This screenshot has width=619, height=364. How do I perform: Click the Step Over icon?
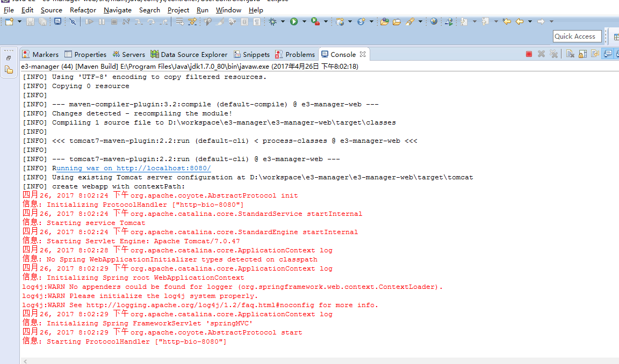click(151, 21)
